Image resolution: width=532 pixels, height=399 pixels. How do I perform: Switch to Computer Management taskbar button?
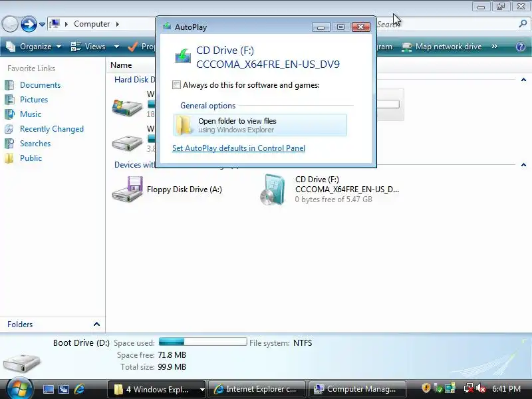coord(357,389)
